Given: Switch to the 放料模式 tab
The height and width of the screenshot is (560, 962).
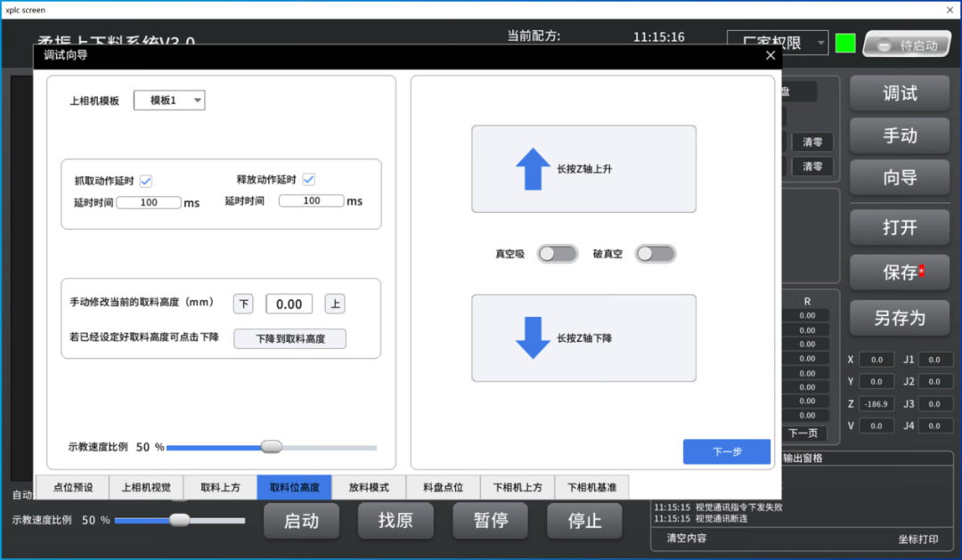Looking at the screenshot, I should [x=369, y=488].
